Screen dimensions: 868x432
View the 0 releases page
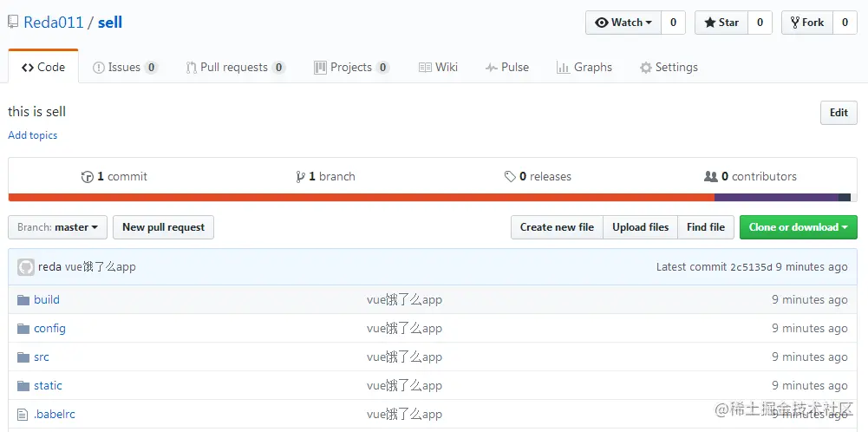538,177
